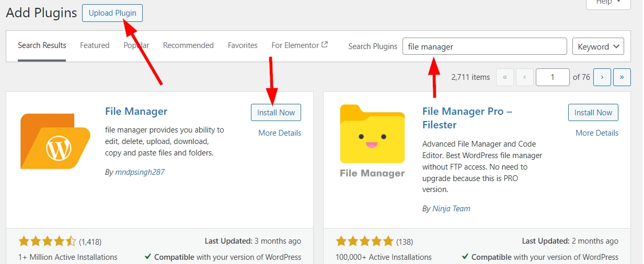Click the '1+ Million Active Installations' text
Screen dimensions: 644x264
(x=67, y=257)
